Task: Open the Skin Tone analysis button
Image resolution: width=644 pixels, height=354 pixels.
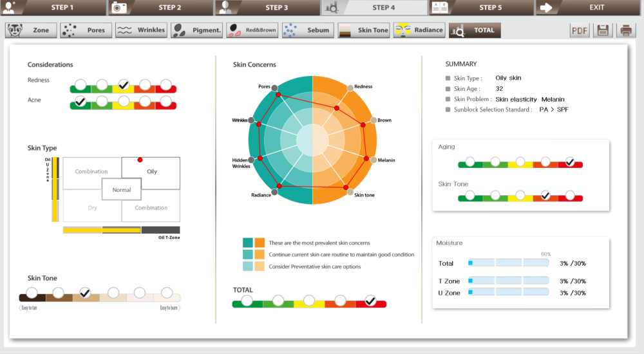Action: [363, 30]
